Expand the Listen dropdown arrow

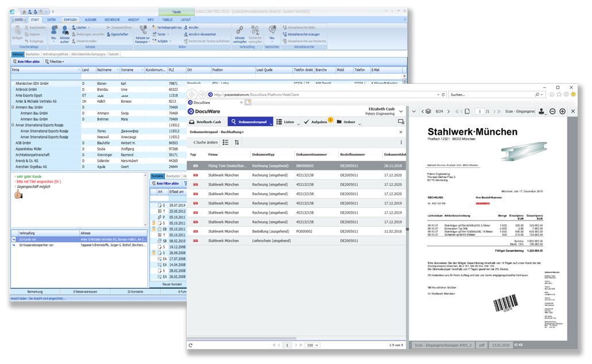[x=298, y=123]
